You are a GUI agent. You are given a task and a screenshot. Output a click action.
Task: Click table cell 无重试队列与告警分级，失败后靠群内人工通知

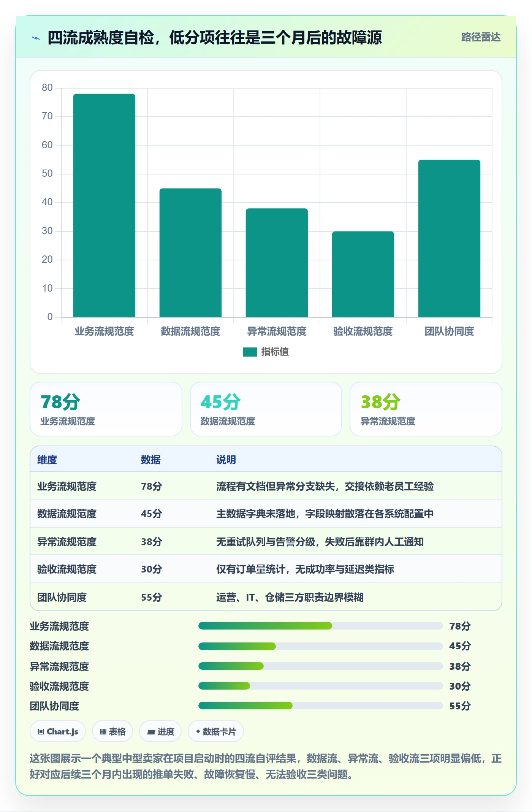tap(320, 542)
